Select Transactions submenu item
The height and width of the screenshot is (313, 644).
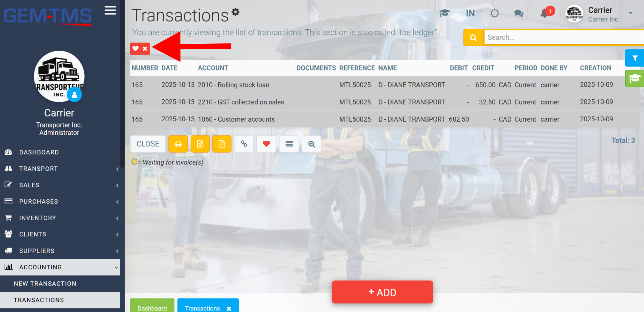(x=60, y=300)
